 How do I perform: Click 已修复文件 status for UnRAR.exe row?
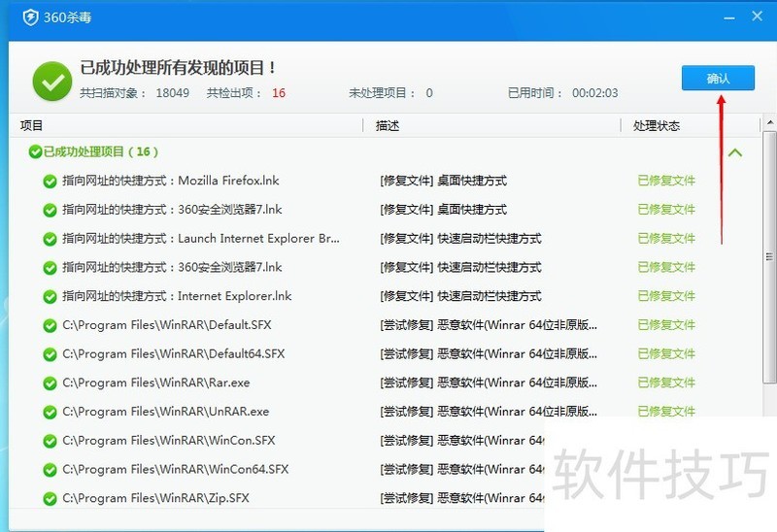(x=666, y=412)
